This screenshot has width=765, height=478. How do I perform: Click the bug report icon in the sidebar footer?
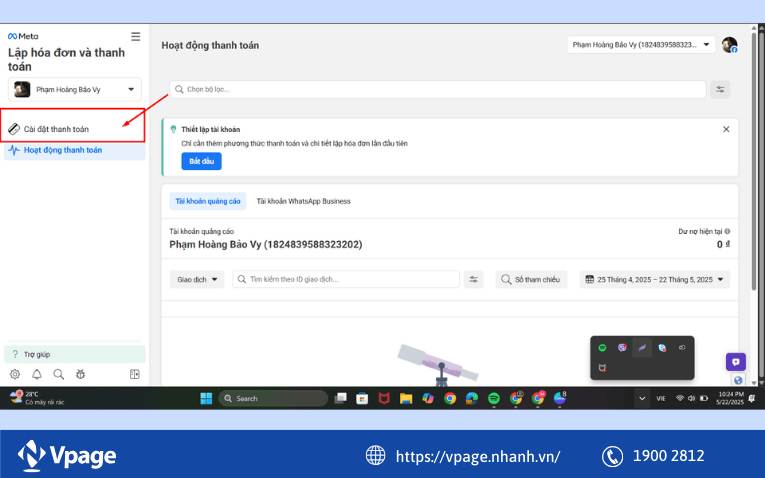pos(81,374)
